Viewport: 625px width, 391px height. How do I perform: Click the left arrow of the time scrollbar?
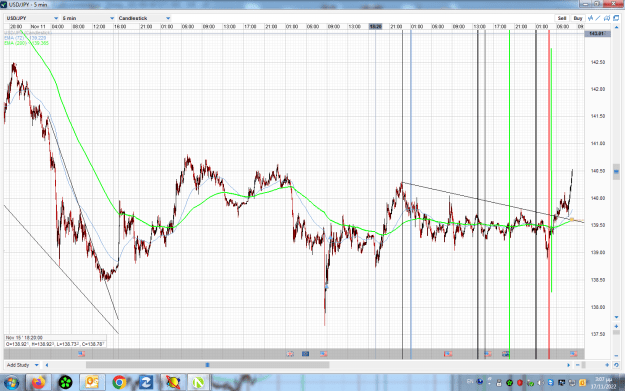[x=47, y=365]
